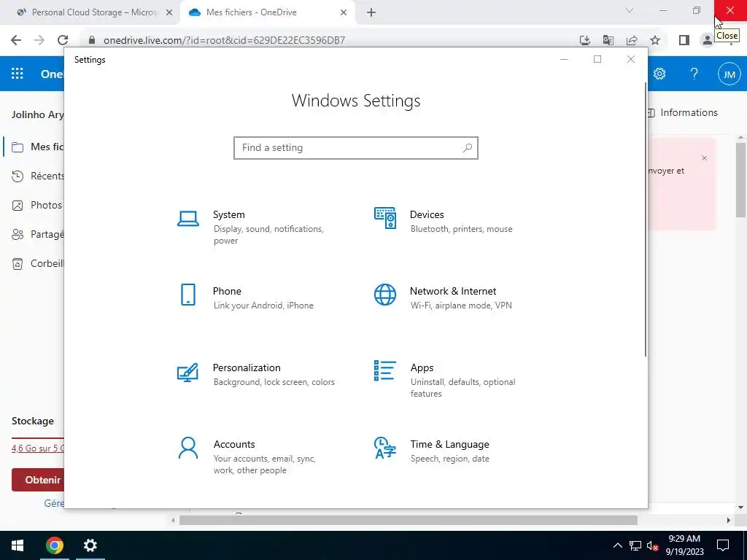Open notification center in taskbar
747x560 pixels.
tap(723, 545)
